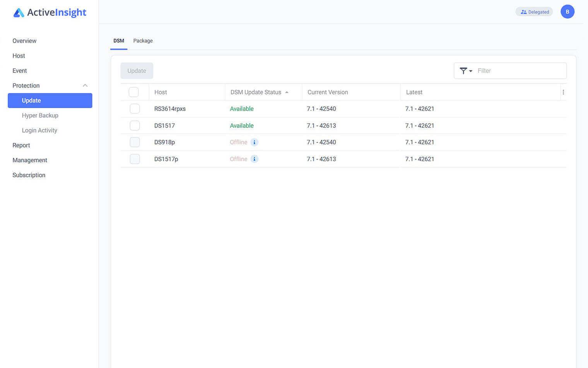Click the ActiveInsight logo icon
Screen dimensions: 588x368
pyautogui.click(x=18, y=12)
